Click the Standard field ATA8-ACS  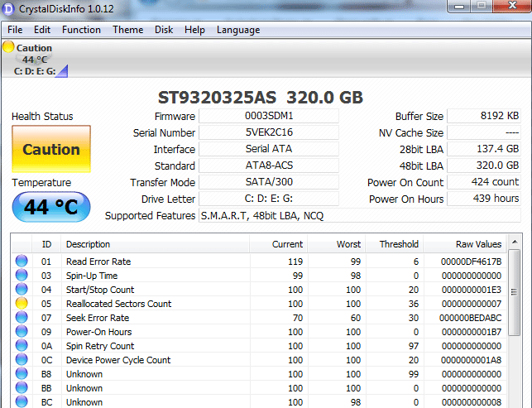point(269,166)
